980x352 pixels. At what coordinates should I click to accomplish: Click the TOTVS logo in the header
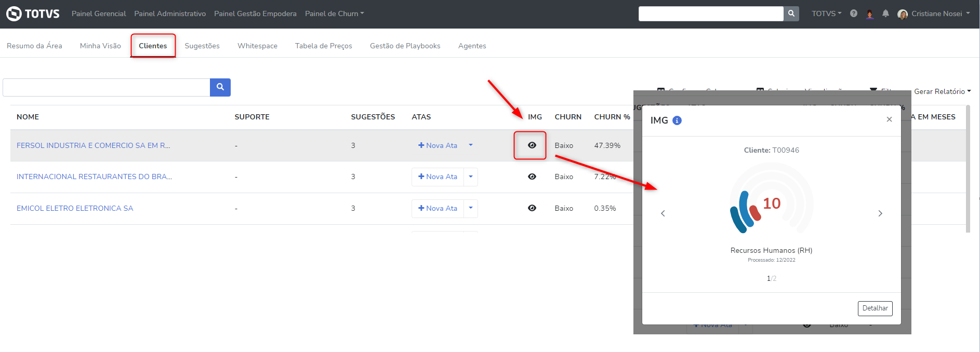(33, 13)
